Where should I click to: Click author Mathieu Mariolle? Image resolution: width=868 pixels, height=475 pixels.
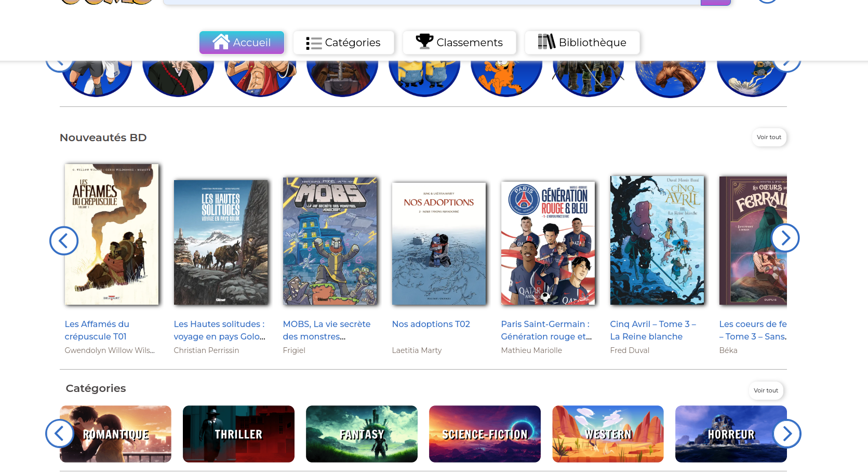tap(531, 350)
